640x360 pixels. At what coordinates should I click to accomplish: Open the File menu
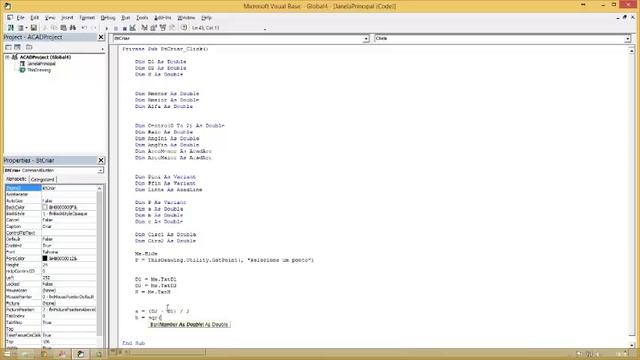coord(20,18)
